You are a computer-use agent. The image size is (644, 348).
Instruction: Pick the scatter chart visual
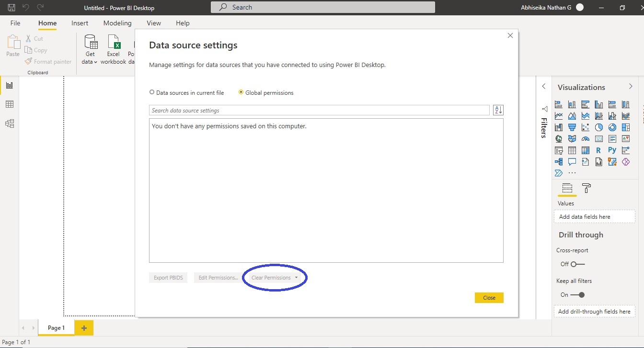click(x=585, y=127)
